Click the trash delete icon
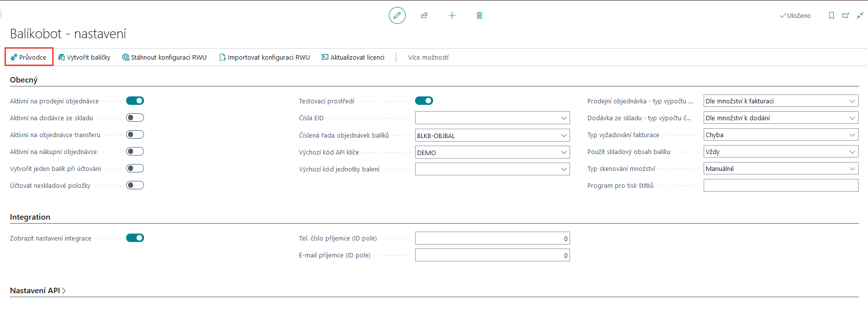This screenshot has height=324, width=868. (479, 15)
